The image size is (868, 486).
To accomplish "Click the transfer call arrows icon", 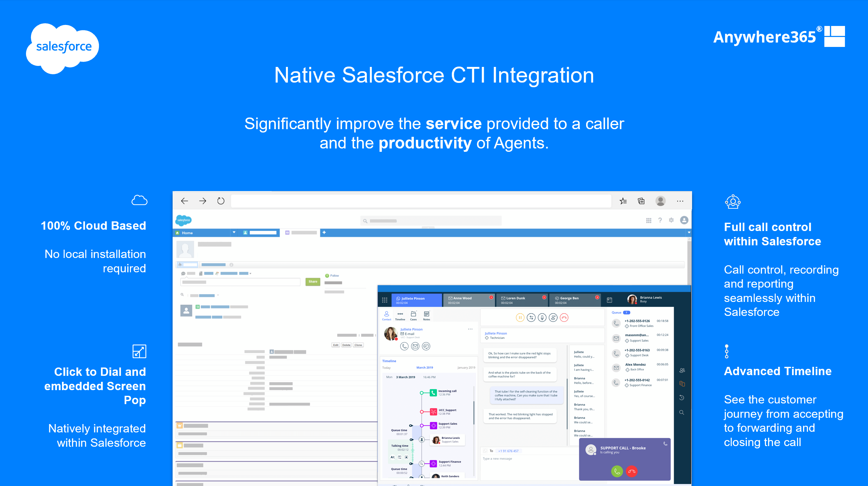I will tap(531, 317).
